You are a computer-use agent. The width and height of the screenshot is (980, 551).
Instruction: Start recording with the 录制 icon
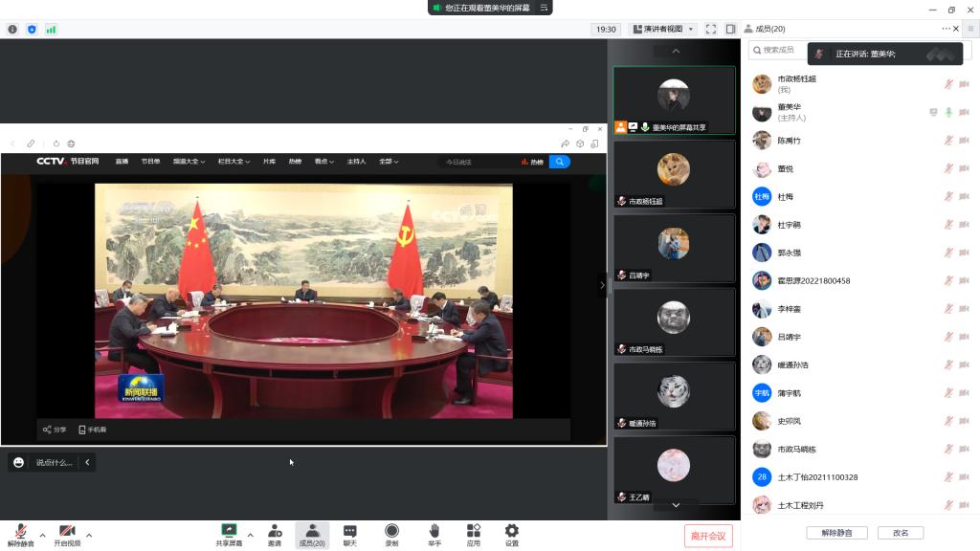391,531
